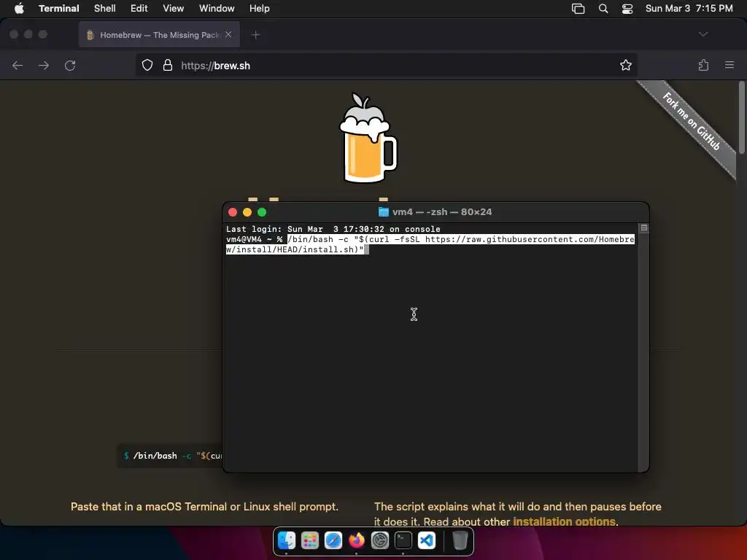
Task: Click the Terminal title folder icon
Action: 384,212
